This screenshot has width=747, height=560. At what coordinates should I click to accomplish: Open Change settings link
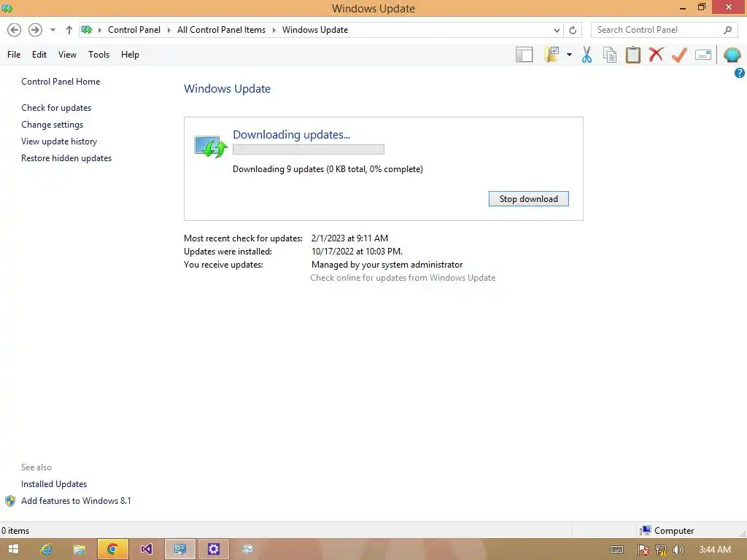[52, 125]
